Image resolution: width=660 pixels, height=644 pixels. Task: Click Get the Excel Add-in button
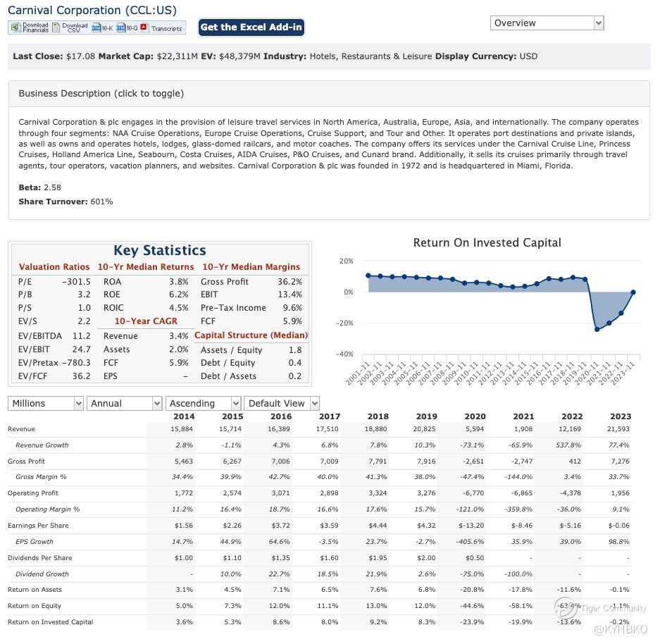tap(251, 27)
